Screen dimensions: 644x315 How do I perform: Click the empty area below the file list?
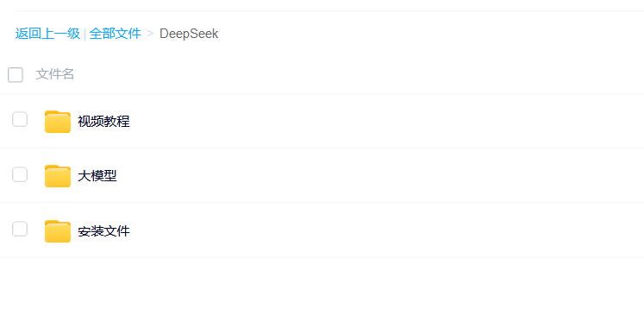pyautogui.click(x=322, y=287)
